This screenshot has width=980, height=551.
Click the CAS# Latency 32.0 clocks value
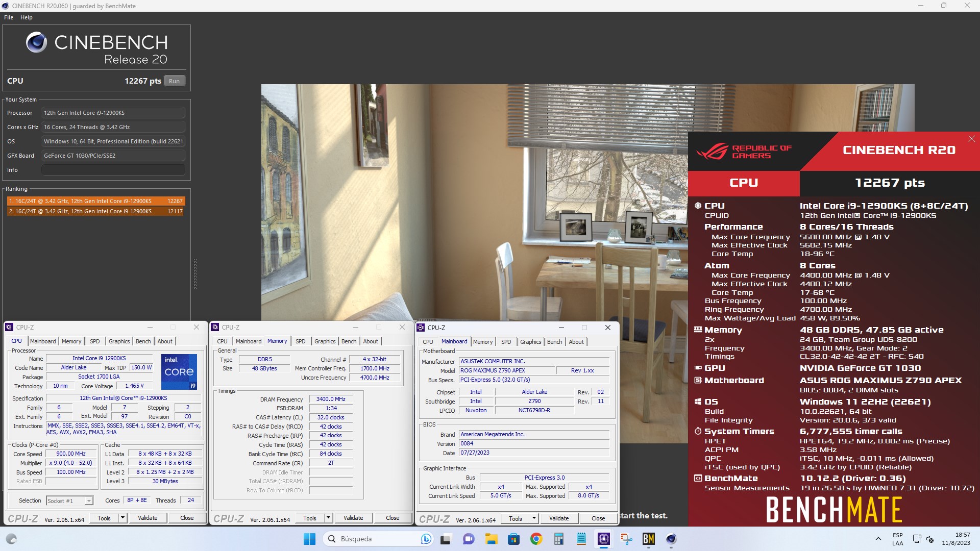coord(331,417)
